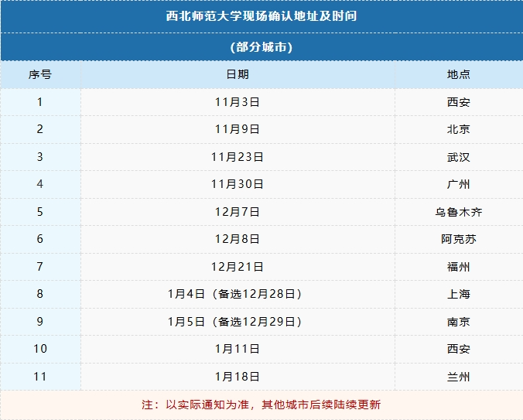Click location cell '乌鲁木齐'
523x420 pixels.
[x=459, y=212]
